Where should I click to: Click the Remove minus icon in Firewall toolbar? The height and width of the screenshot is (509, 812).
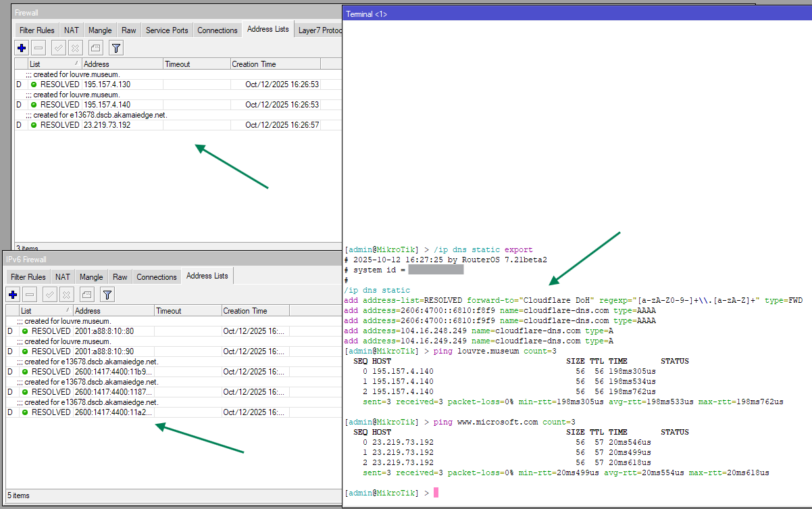39,48
